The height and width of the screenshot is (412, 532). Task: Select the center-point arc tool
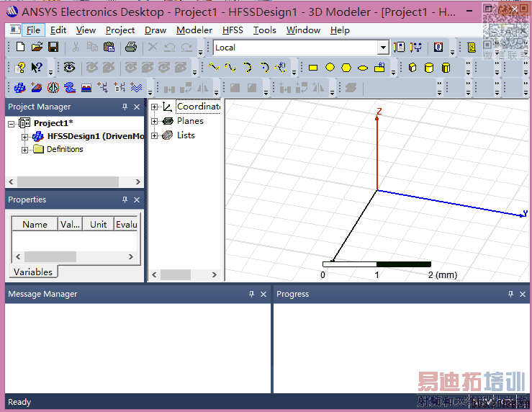coord(265,67)
